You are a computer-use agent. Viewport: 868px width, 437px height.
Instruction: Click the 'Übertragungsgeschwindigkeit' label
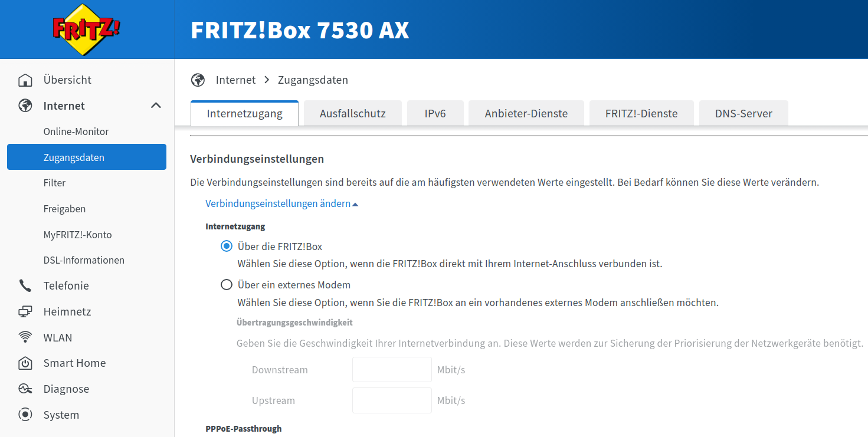coord(294,323)
